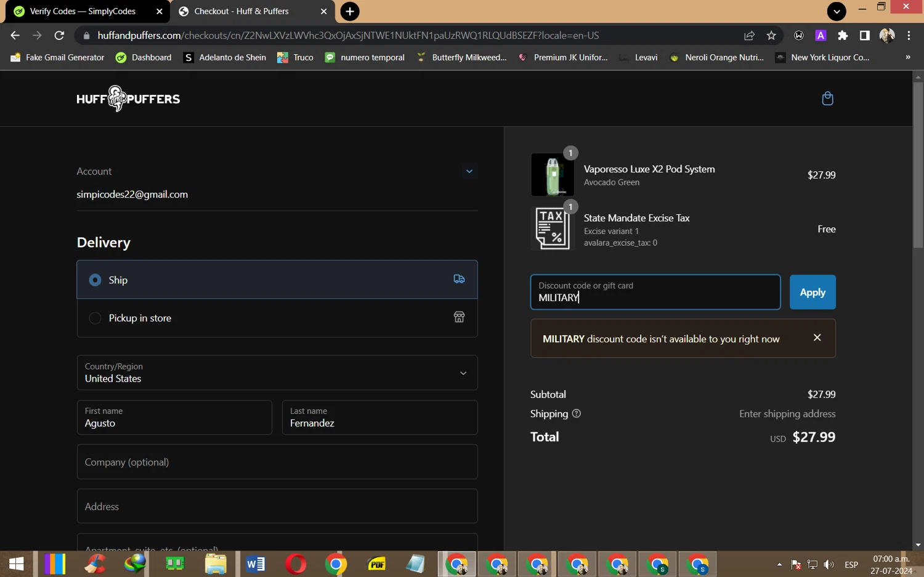This screenshot has width=924, height=577.
Task: Choose the Pickup in store option
Action: pyautogui.click(x=95, y=318)
